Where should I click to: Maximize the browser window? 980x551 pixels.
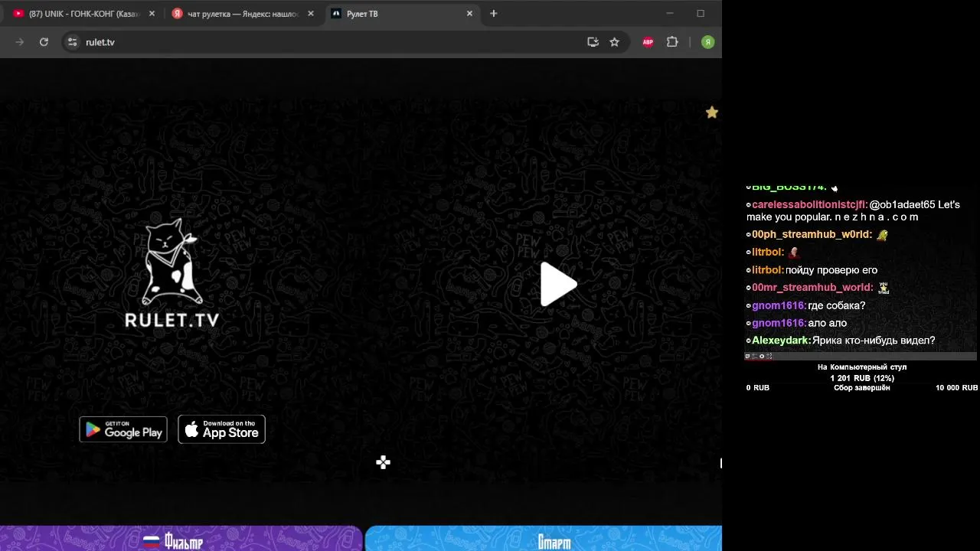click(701, 14)
